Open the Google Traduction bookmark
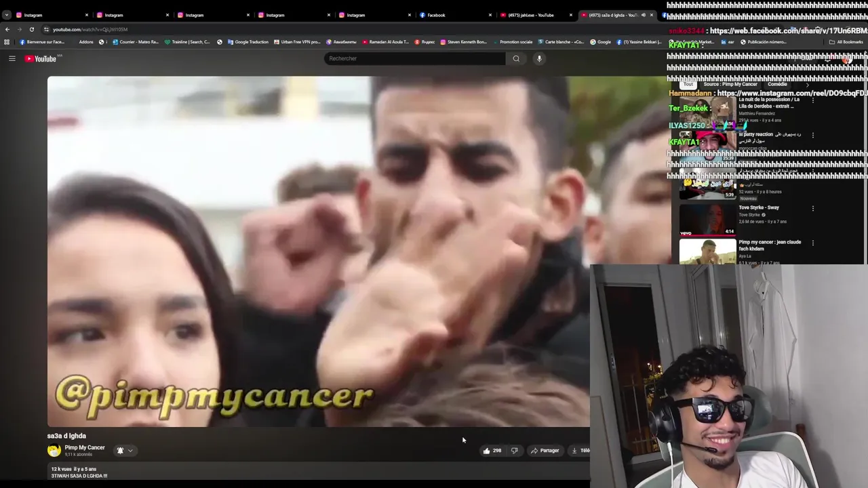868x488 pixels. (x=248, y=42)
